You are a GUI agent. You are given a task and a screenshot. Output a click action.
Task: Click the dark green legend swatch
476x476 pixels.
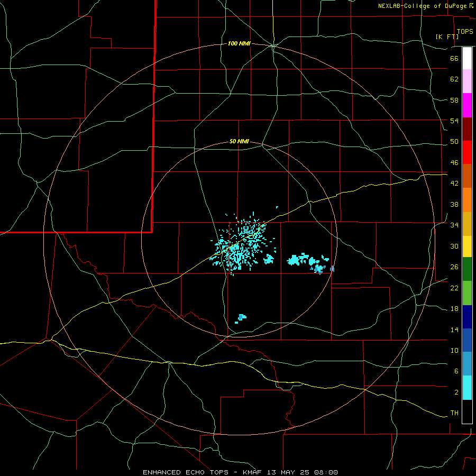467,269
